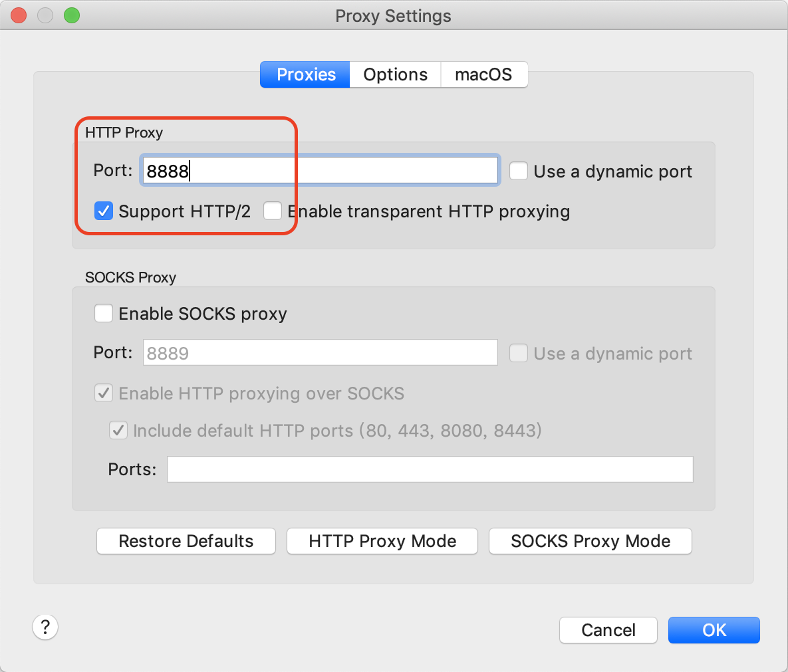This screenshot has height=672, width=788.
Task: Confirm settings with OK
Action: click(x=714, y=630)
